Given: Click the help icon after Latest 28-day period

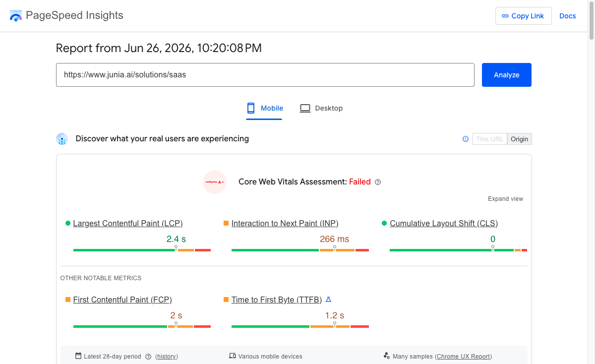Looking at the screenshot, I should click(148, 357).
